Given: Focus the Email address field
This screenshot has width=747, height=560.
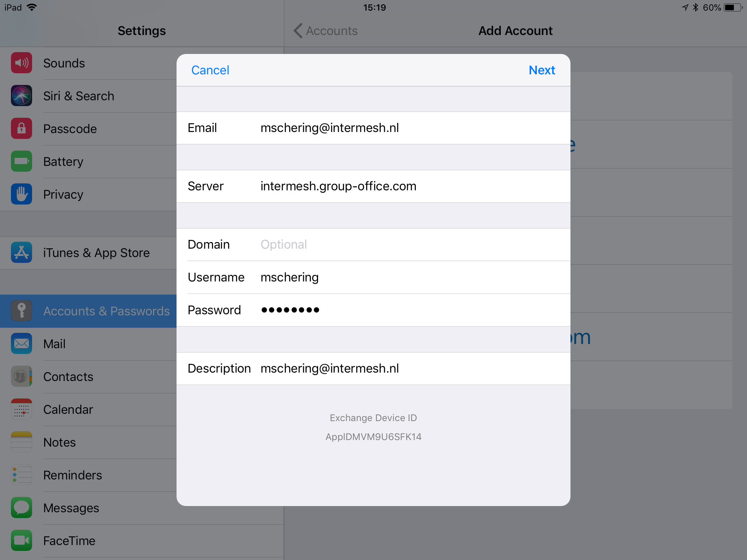Looking at the screenshot, I should (x=373, y=128).
